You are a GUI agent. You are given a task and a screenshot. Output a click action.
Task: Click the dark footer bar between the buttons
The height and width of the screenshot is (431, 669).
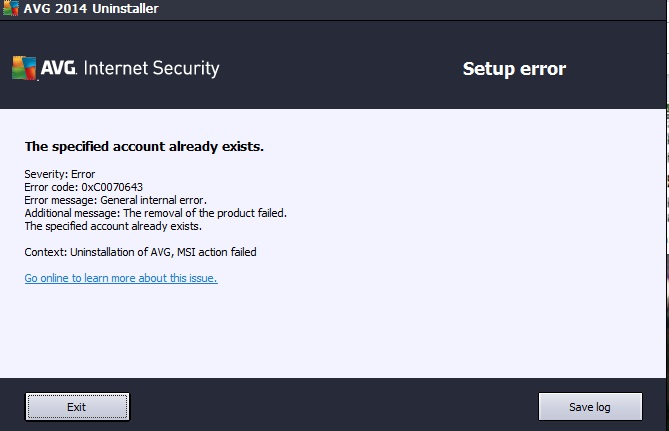coord(334,405)
